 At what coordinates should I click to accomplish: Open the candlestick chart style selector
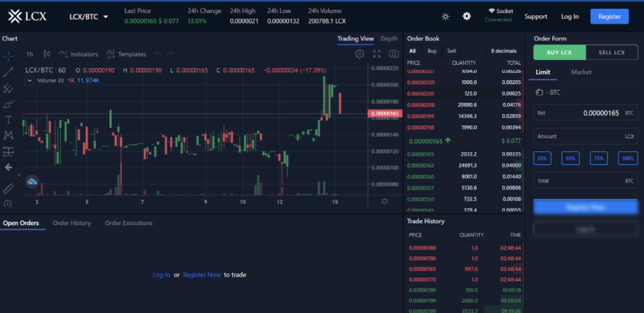coord(46,54)
